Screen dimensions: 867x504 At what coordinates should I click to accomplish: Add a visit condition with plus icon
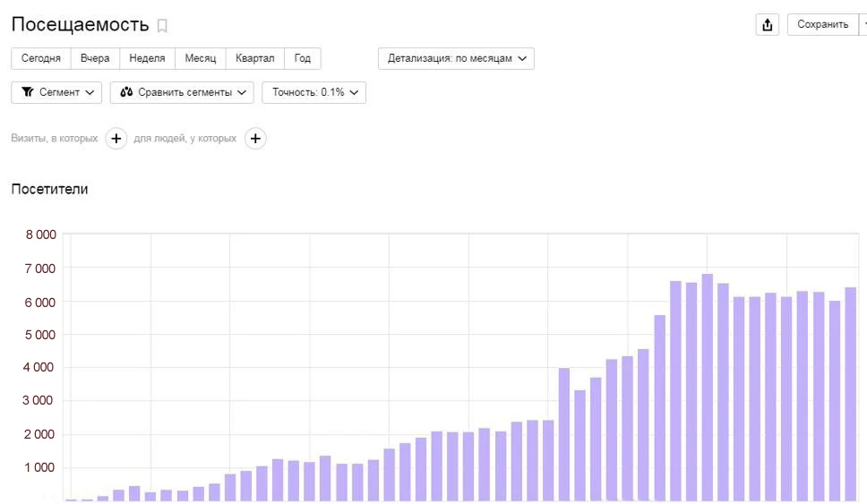tap(116, 139)
